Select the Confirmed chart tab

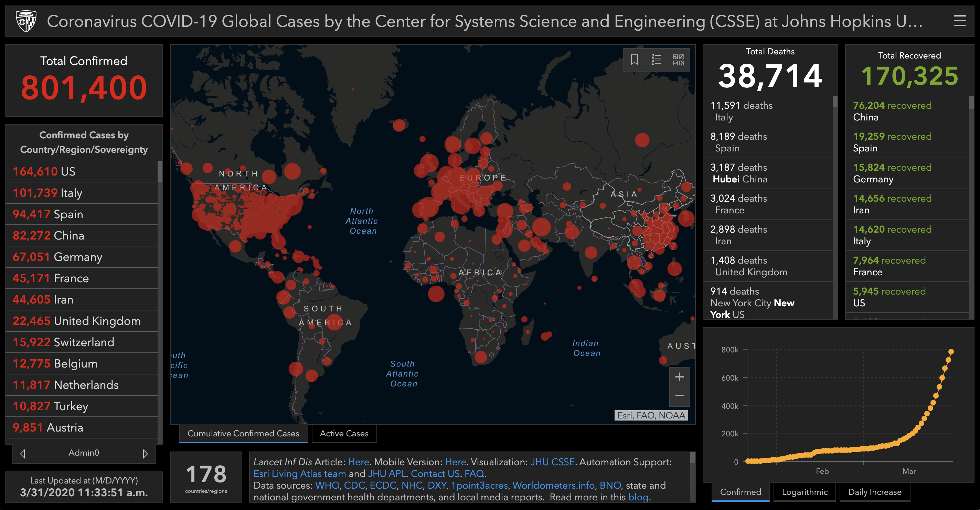tap(740, 492)
